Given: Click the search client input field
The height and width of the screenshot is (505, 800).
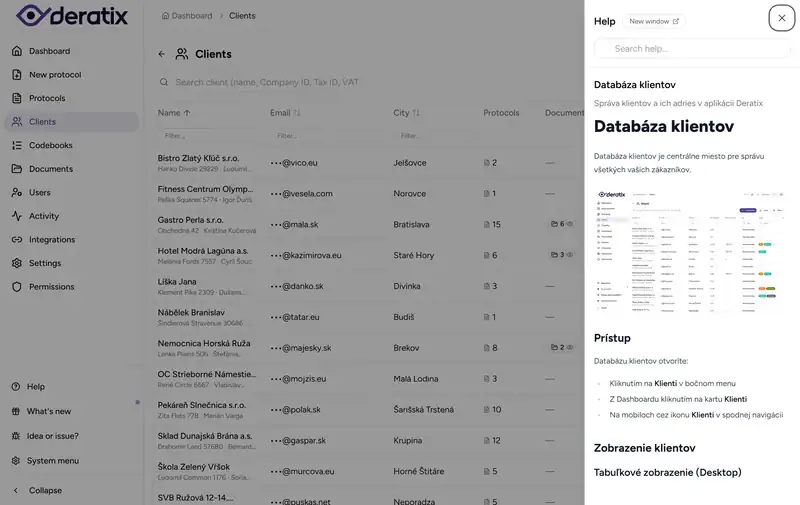Looking at the screenshot, I should point(265,82).
